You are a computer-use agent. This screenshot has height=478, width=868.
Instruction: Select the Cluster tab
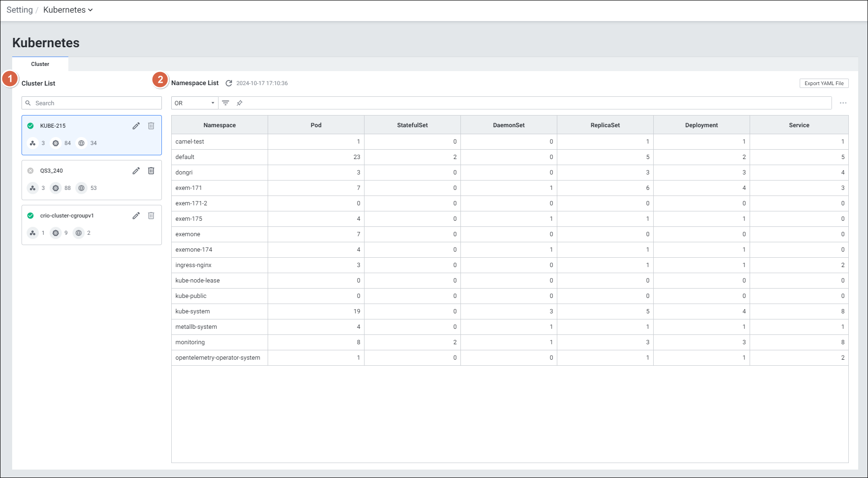tap(40, 64)
